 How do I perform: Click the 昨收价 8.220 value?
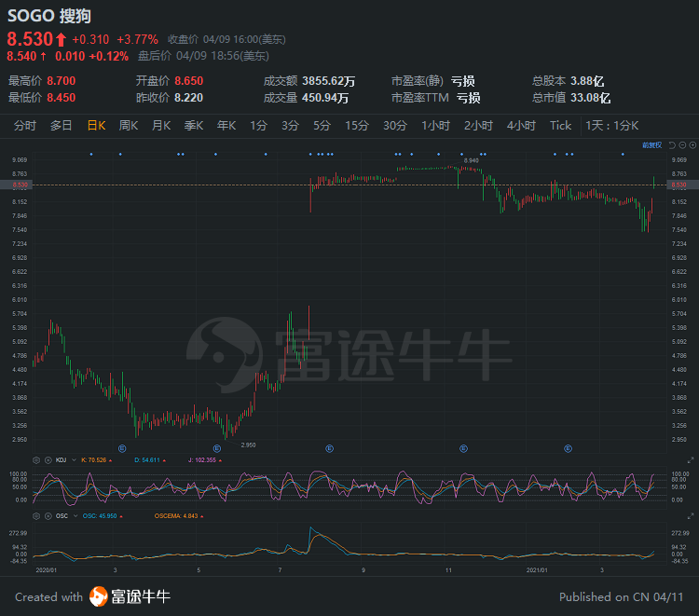189,98
